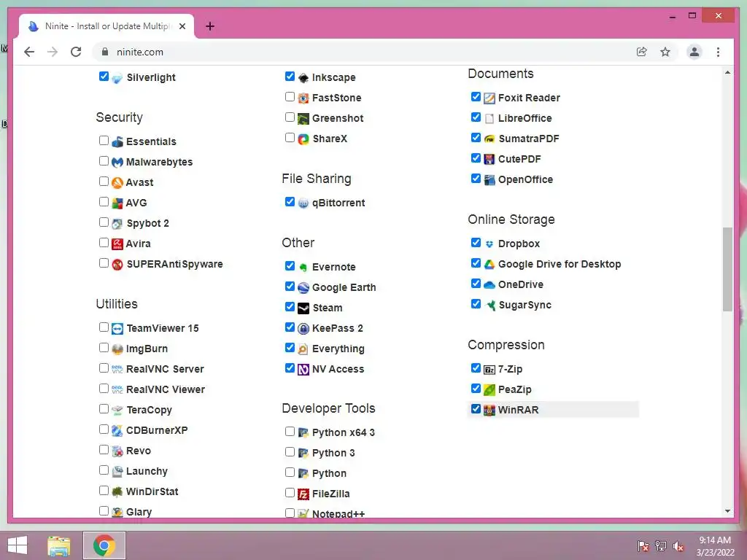Click the Avast orange logo icon

point(117,183)
